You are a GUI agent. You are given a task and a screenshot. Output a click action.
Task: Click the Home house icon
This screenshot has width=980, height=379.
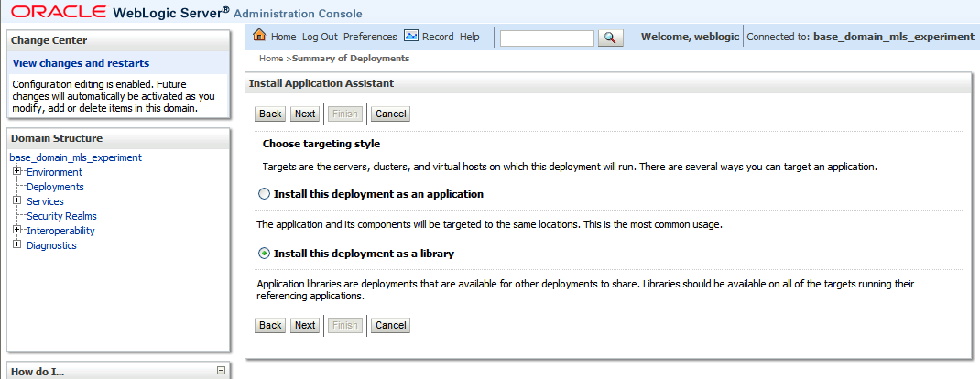coord(259,36)
